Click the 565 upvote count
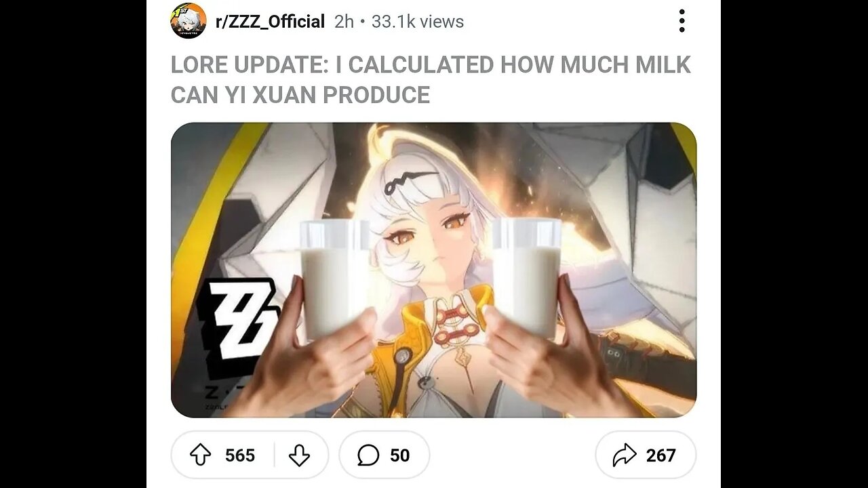868x488 pixels. click(240, 455)
